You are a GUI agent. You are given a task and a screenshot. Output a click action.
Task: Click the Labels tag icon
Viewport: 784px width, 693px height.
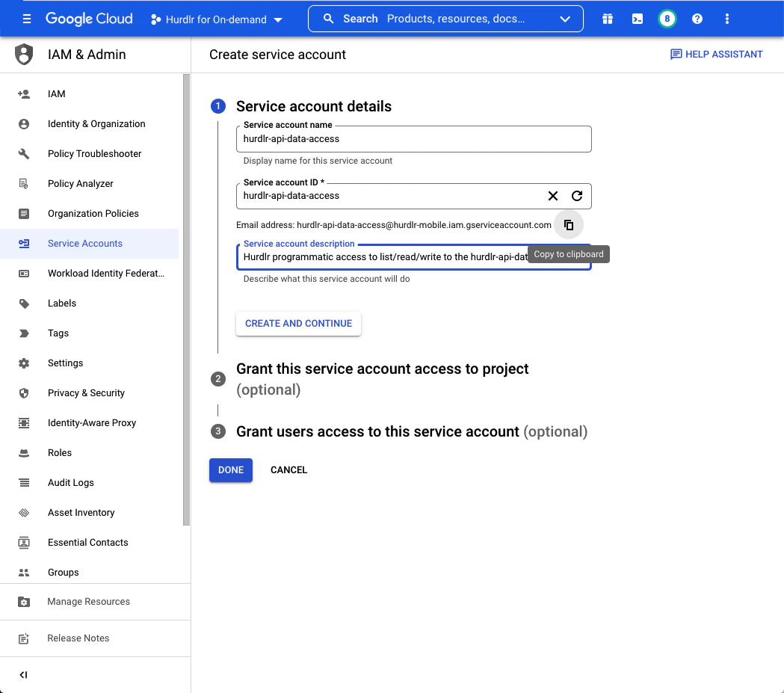(x=23, y=304)
